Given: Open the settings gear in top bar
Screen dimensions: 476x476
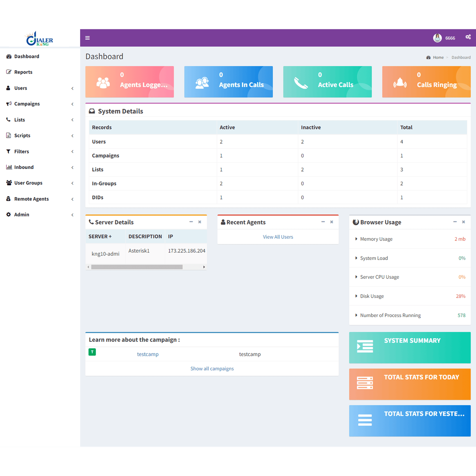Looking at the screenshot, I should point(468,36).
